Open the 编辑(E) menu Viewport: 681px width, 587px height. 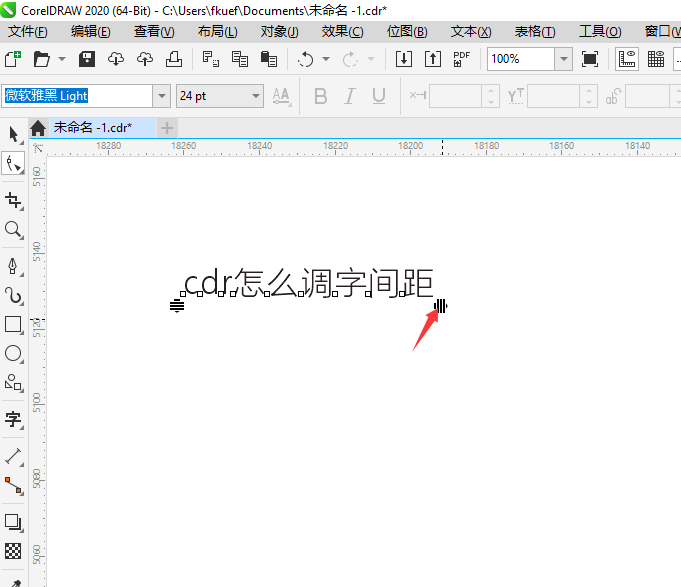pos(91,32)
